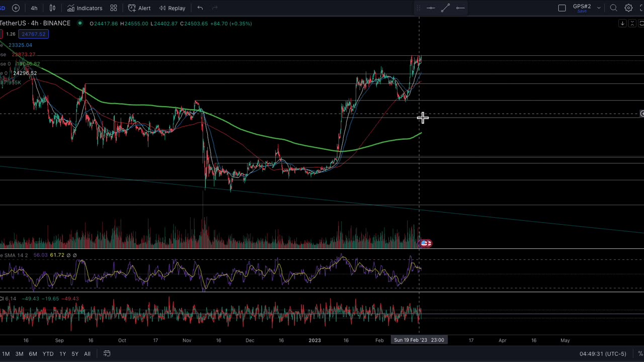Create an Alert from the toolbar
The width and height of the screenshot is (644, 362).
pos(139,8)
